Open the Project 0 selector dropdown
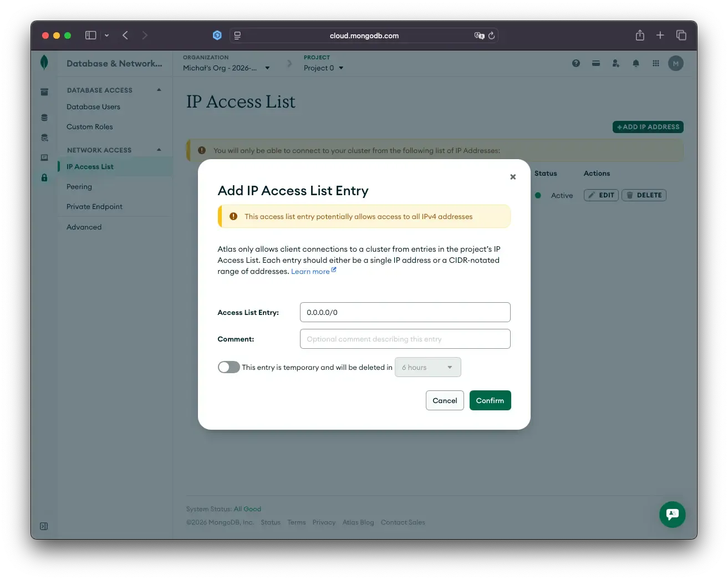 [324, 68]
